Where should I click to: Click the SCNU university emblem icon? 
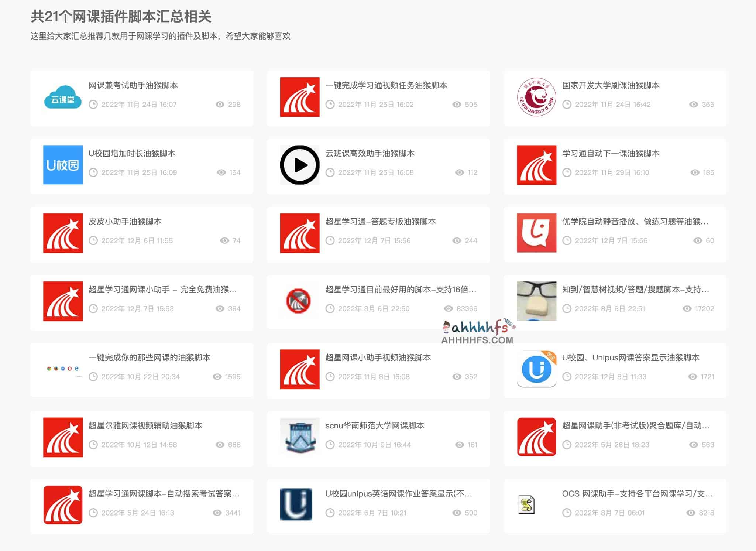pyautogui.click(x=300, y=437)
